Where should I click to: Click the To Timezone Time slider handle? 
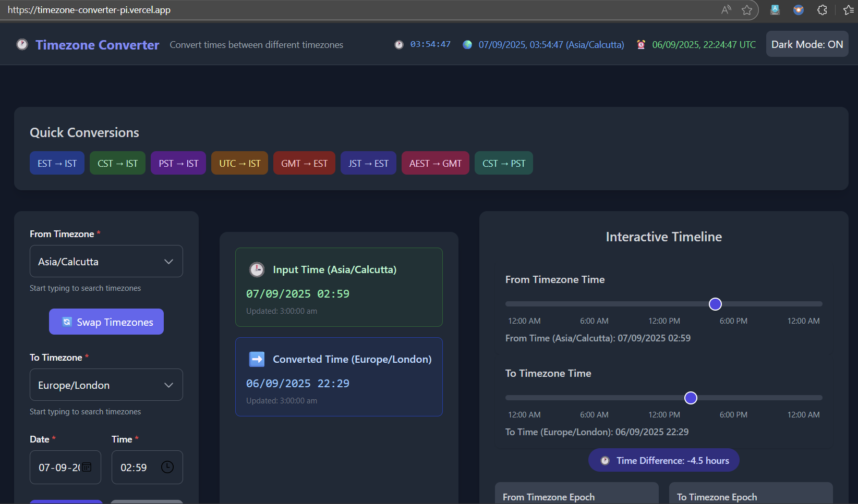coord(691,397)
